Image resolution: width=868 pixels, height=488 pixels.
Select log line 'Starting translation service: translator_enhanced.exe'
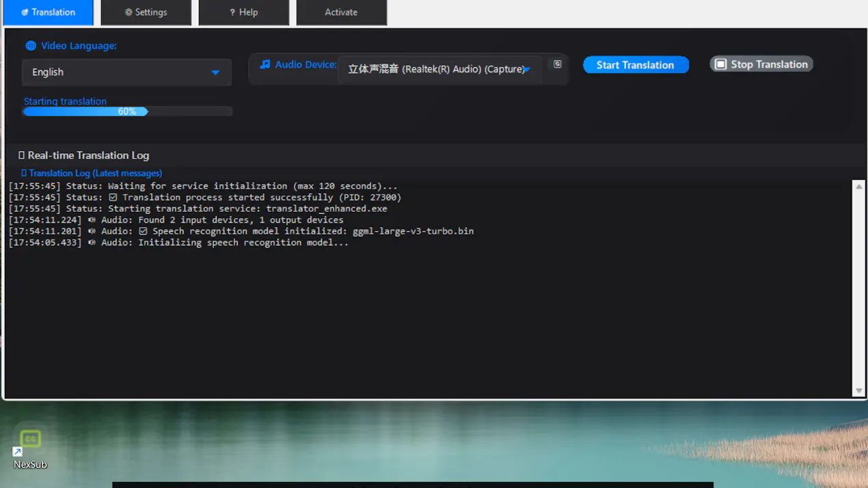tap(198, 208)
